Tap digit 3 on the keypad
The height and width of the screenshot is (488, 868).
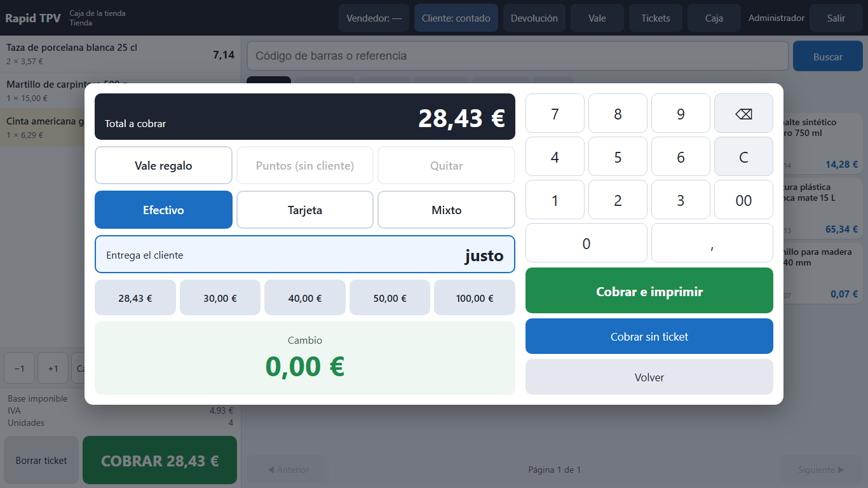681,200
